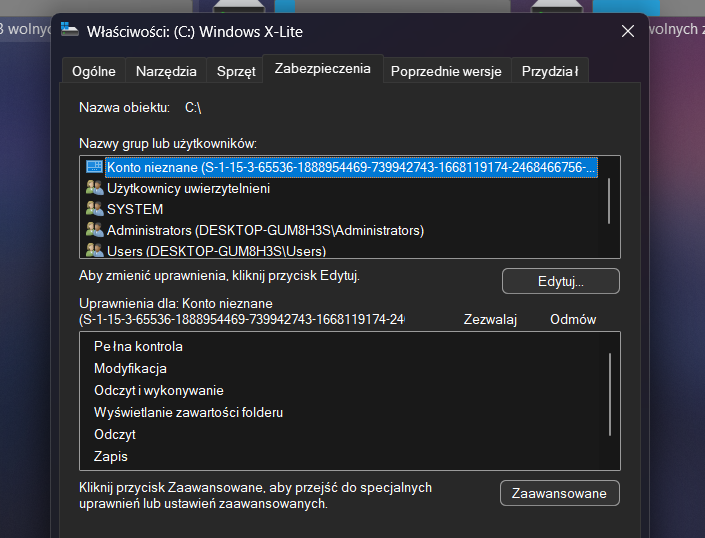Click the unknown account (Konto nieznane) icon

pos(94,167)
